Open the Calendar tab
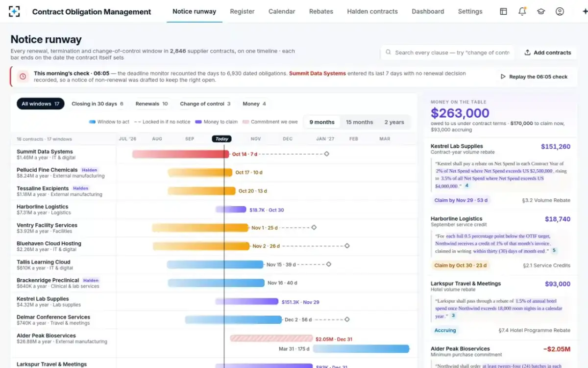Viewport: 588px width, 368px height. coord(282,11)
